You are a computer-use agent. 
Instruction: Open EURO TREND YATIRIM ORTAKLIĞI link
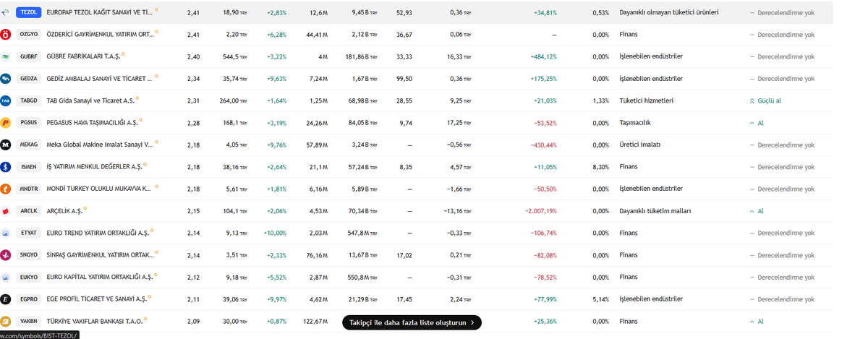pos(98,233)
